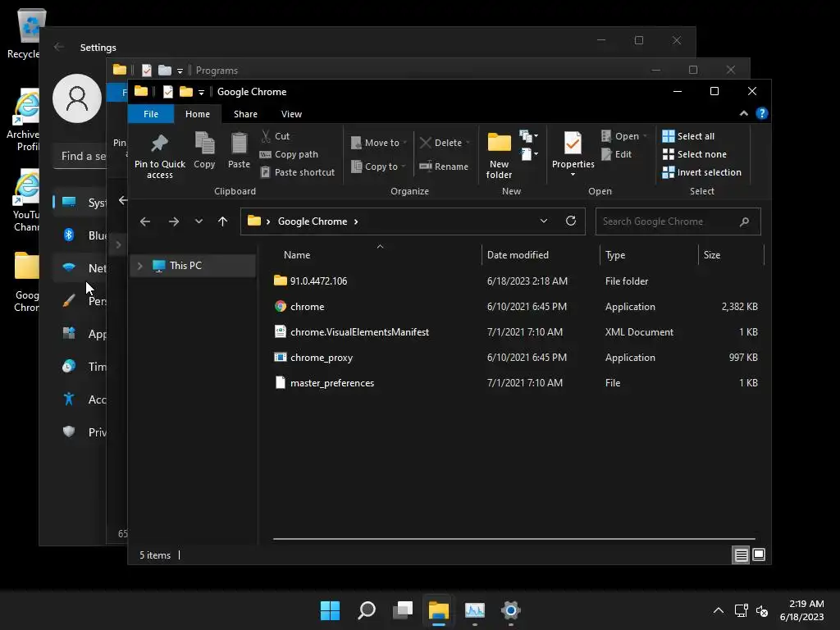Sort by the Type column header
This screenshot has width=840, height=630.
615,255
